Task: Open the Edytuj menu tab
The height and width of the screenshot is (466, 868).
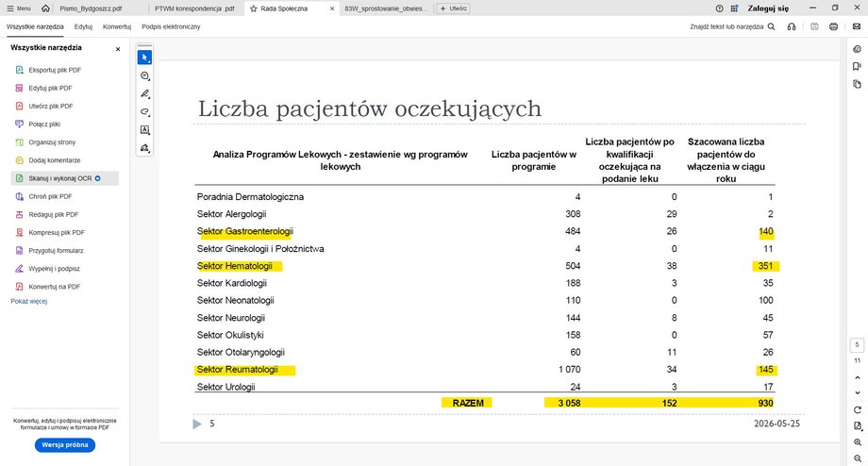Action: tap(83, 26)
